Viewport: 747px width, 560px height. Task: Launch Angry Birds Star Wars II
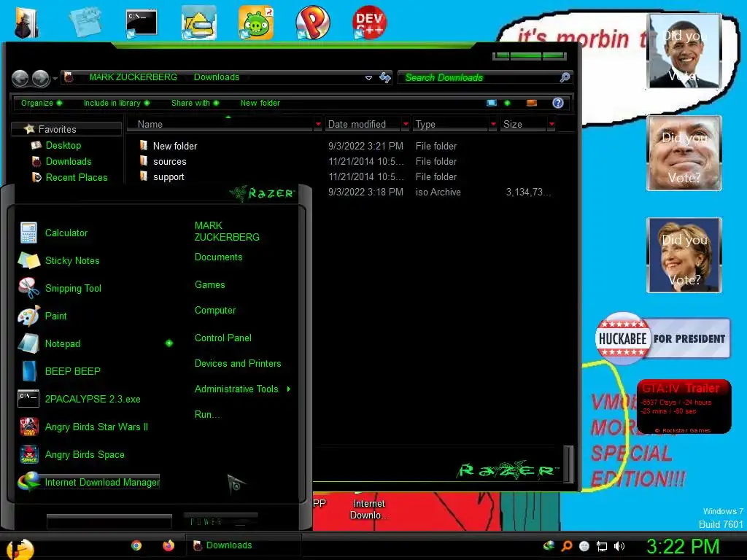click(x=96, y=427)
